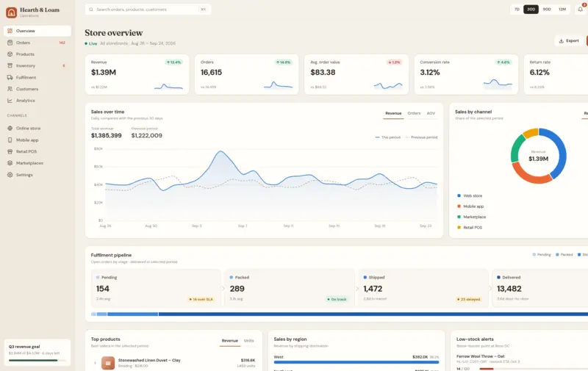Toggle the Packed pipeline legend item

(x=564, y=255)
